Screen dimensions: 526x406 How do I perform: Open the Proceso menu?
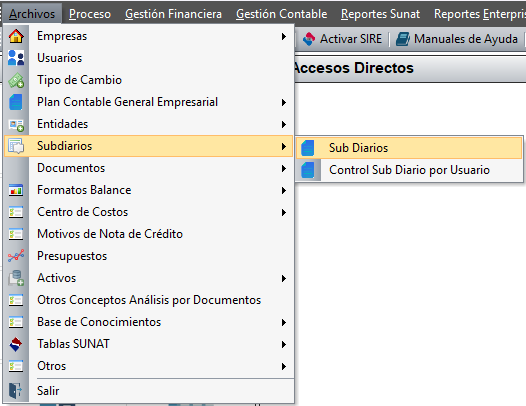click(90, 14)
